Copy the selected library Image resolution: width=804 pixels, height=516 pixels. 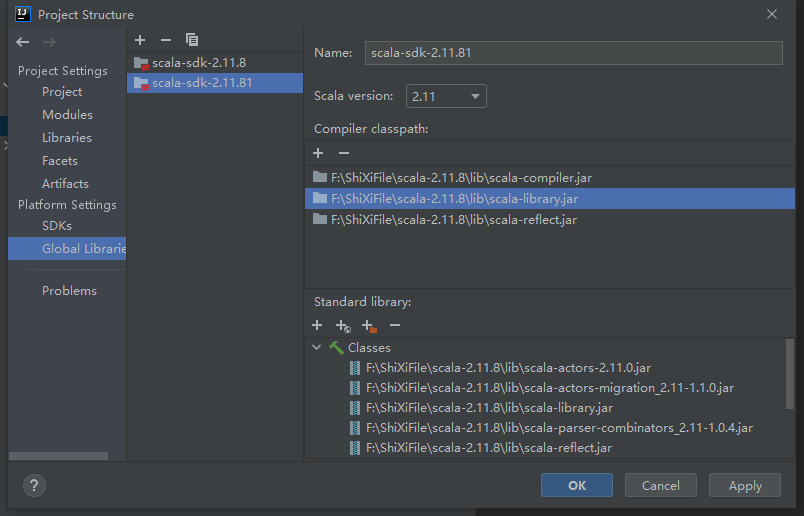(x=192, y=40)
